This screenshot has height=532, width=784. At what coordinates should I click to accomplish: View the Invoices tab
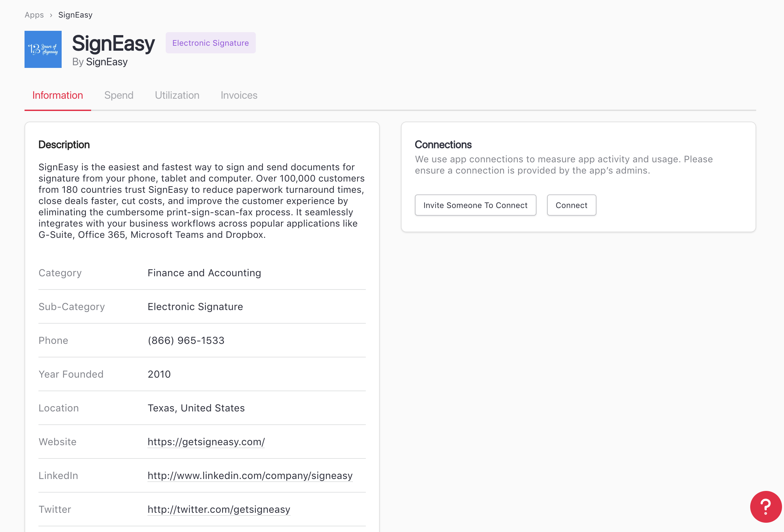point(239,95)
